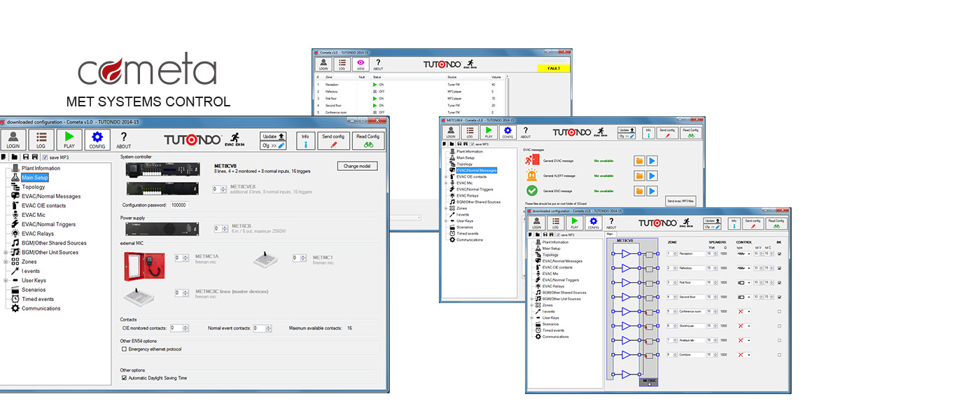The width and height of the screenshot is (980, 420).
Task: Click Read Config binoculars in Main Setup window
Action: pos(368,141)
